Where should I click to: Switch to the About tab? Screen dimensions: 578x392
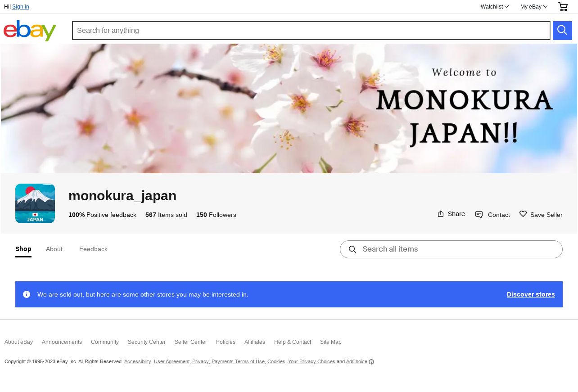(x=54, y=249)
